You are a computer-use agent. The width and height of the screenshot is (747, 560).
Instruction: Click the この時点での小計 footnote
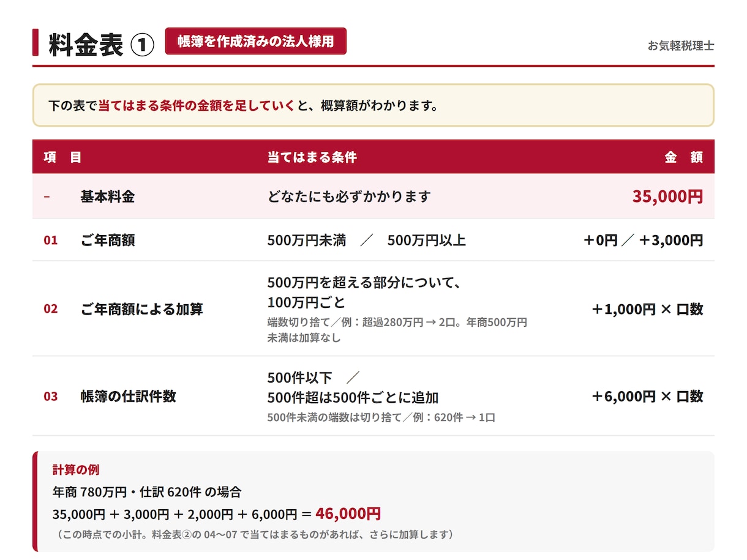click(x=255, y=534)
